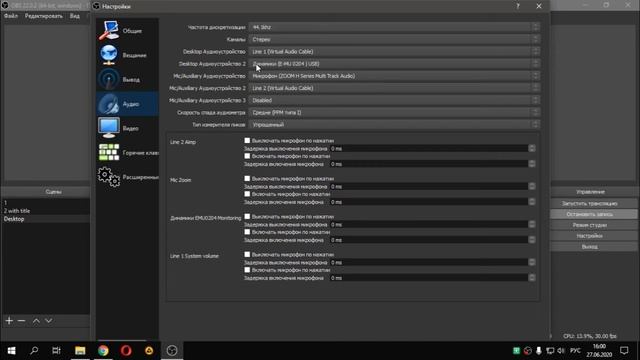Enable push-to-talk for Line 1 System volume
This screenshot has height=360, width=640.
(x=247, y=270)
